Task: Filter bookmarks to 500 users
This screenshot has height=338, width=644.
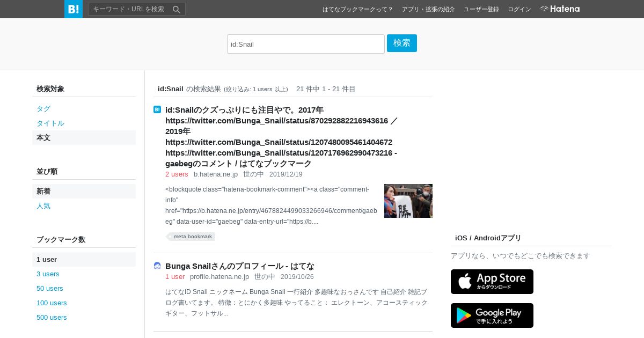Action: pos(84,318)
